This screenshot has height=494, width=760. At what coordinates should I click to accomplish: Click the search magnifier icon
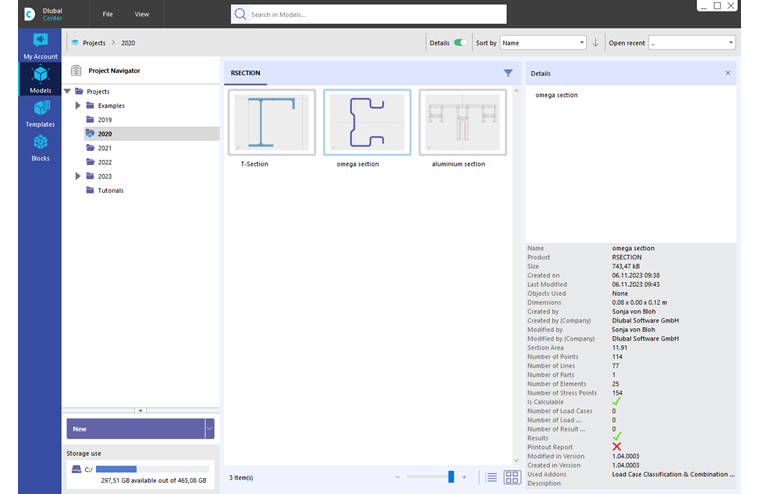point(240,14)
